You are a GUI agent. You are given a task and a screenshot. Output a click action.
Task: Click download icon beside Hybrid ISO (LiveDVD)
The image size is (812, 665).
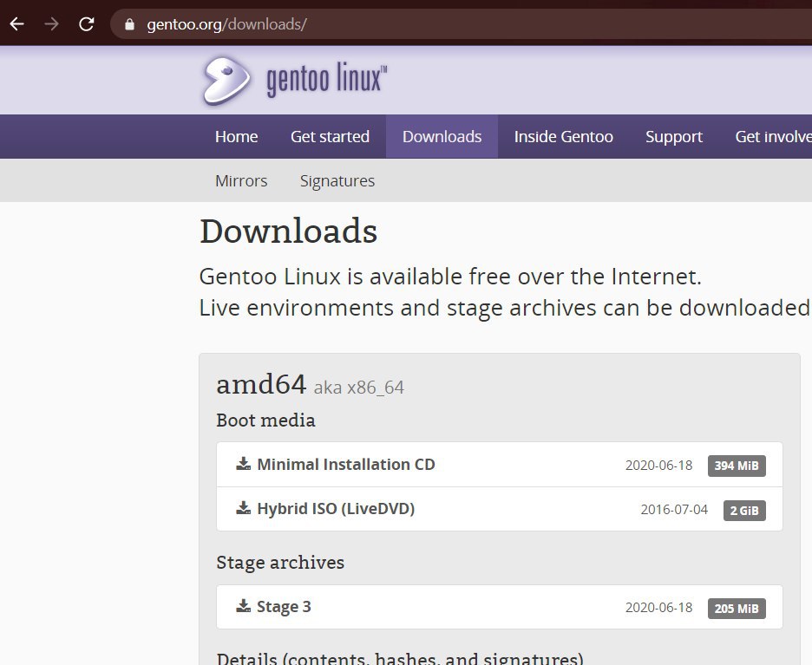click(244, 508)
